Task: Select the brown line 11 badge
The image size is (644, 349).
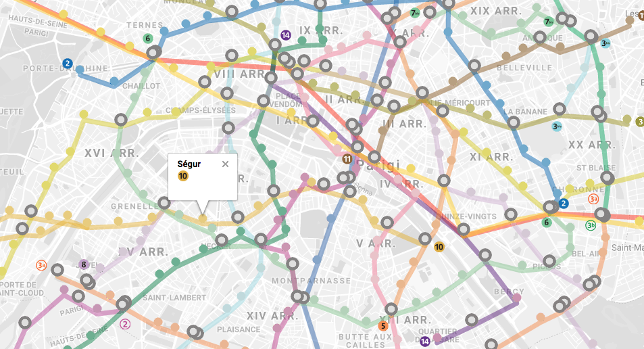Action: click(347, 159)
